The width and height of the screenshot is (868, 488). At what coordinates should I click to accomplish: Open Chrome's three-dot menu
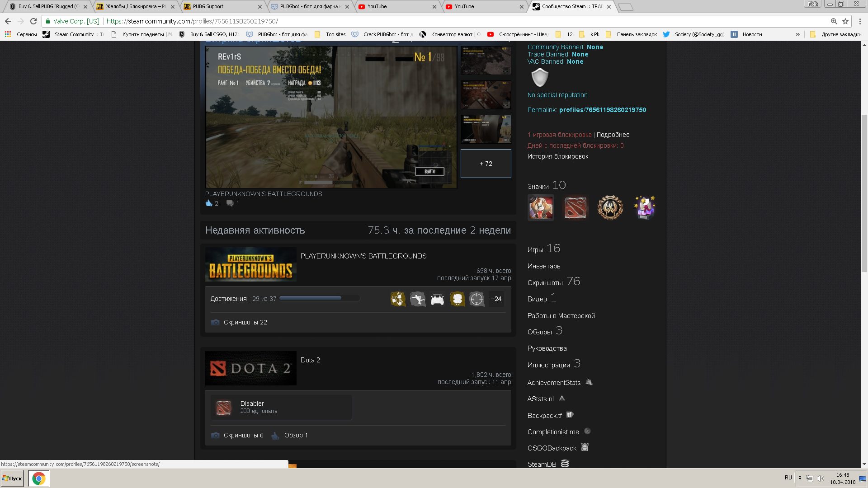tap(860, 21)
